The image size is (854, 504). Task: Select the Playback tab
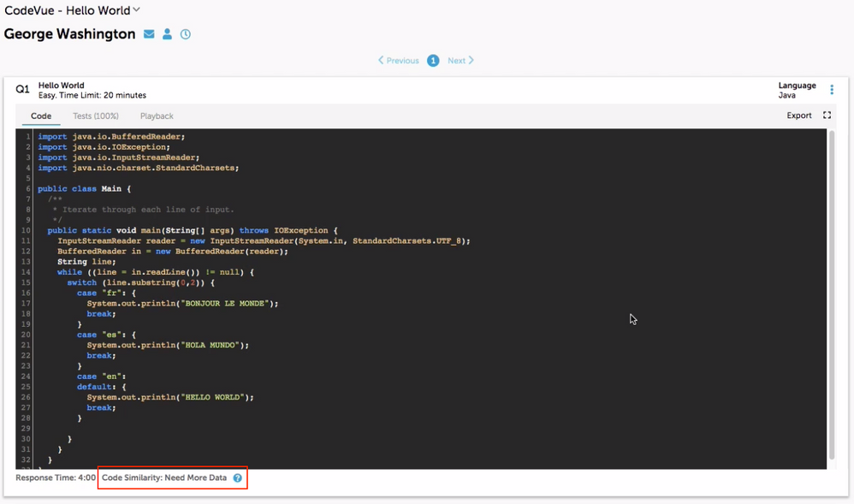[157, 116]
